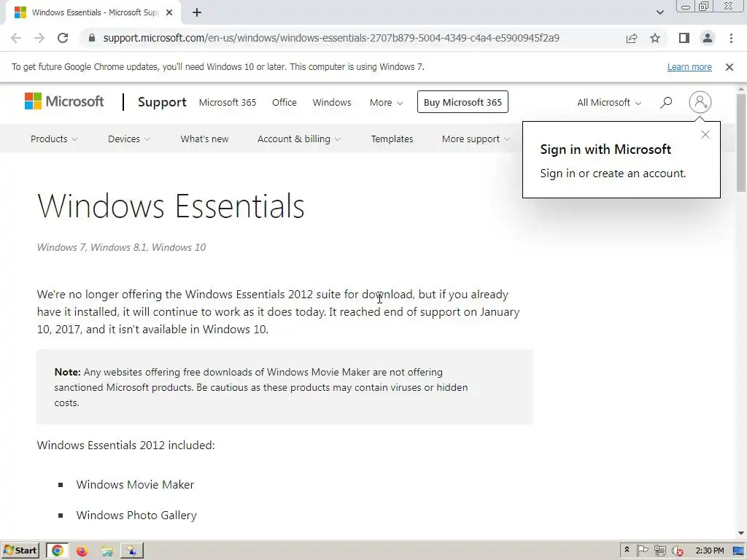747x560 pixels.
Task: Close the Windows Essentials tab
Action: coord(169,13)
